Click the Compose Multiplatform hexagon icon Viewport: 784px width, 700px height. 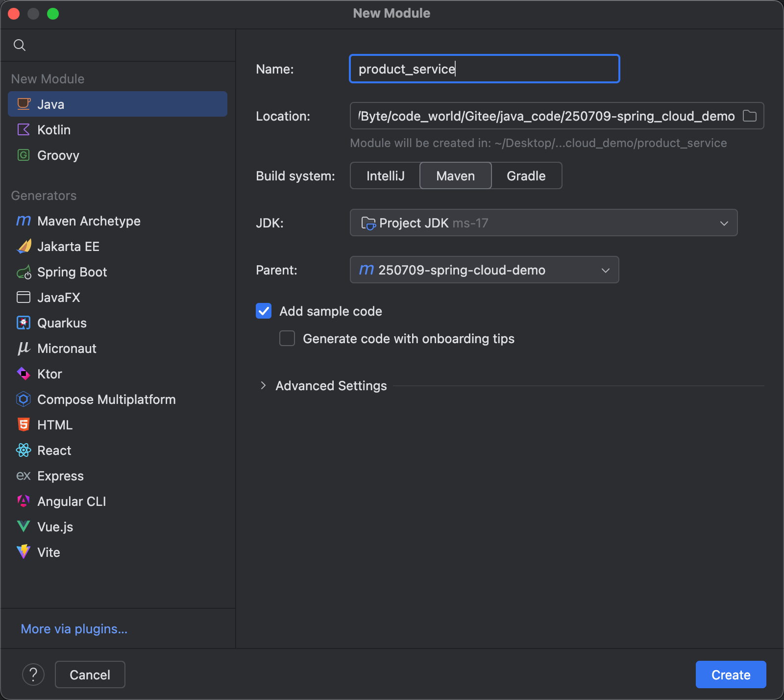[24, 399]
